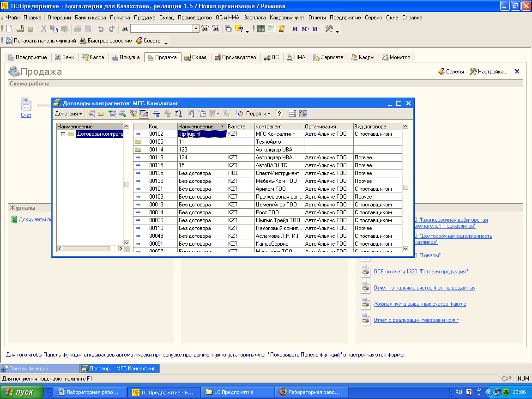The height and width of the screenshot is (399, 532).
Task: Click the tree panel horizontal scrollbar
Action: (90, 249)
